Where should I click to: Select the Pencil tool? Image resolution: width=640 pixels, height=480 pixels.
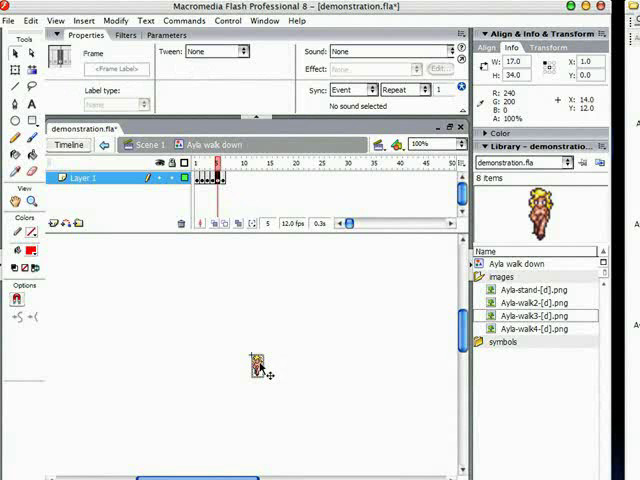(16, 138)
